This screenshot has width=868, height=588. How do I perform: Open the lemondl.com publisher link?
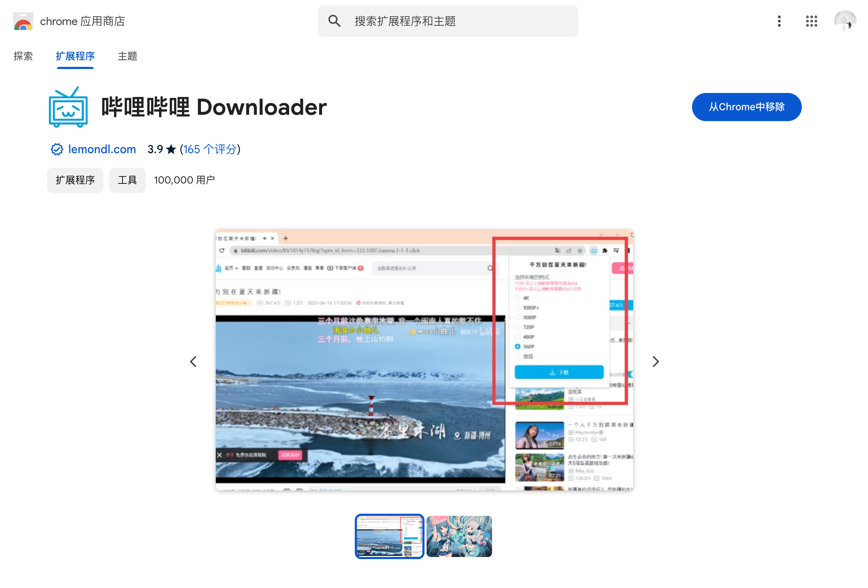102,149
